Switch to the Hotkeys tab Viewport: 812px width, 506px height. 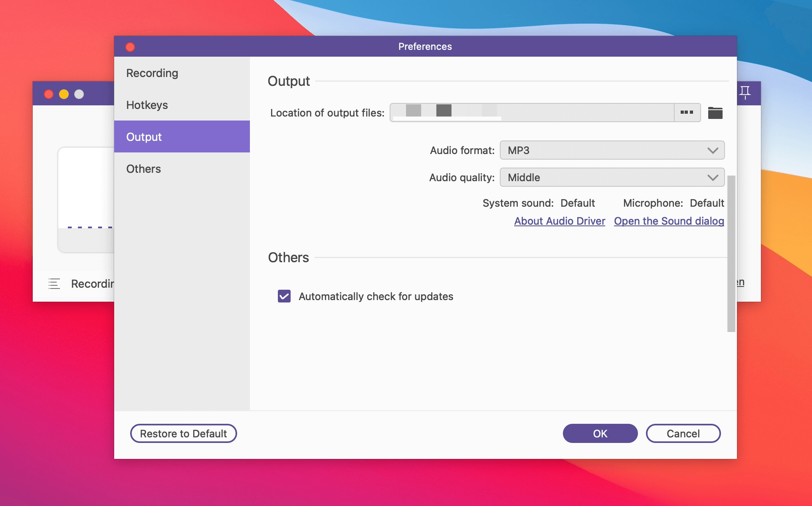pyautogui.click(x=147, y=105)
